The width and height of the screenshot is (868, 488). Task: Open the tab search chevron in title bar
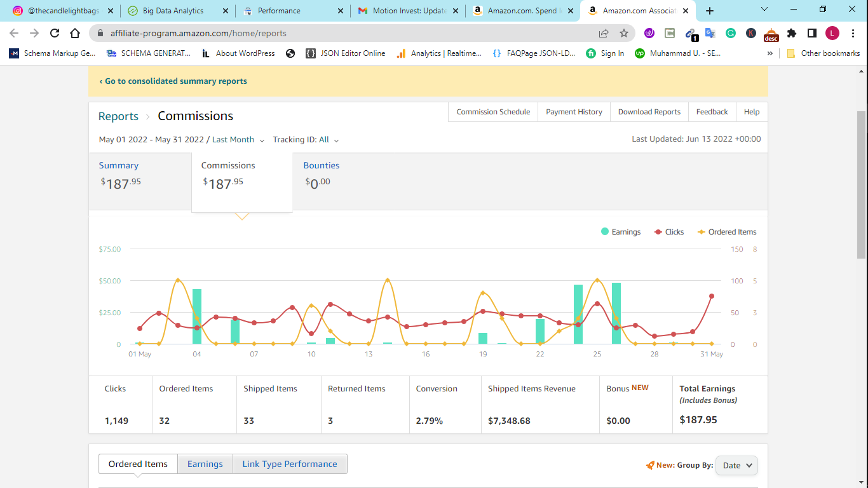(764, 10)
